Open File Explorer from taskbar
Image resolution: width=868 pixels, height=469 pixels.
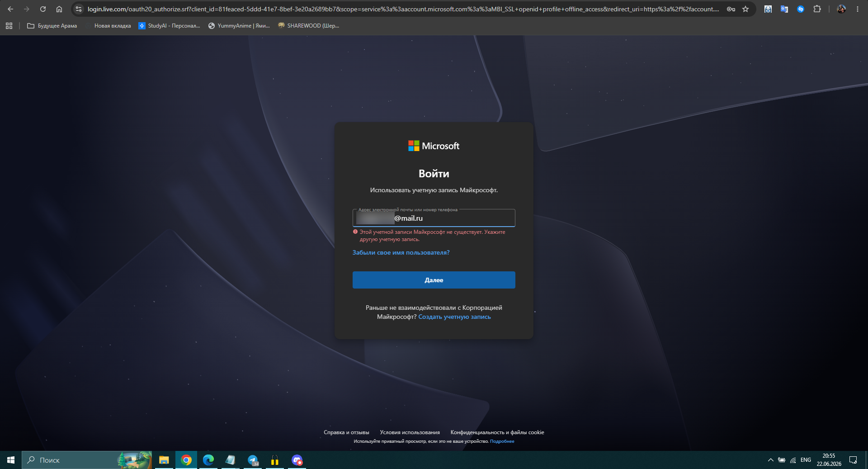164,460
